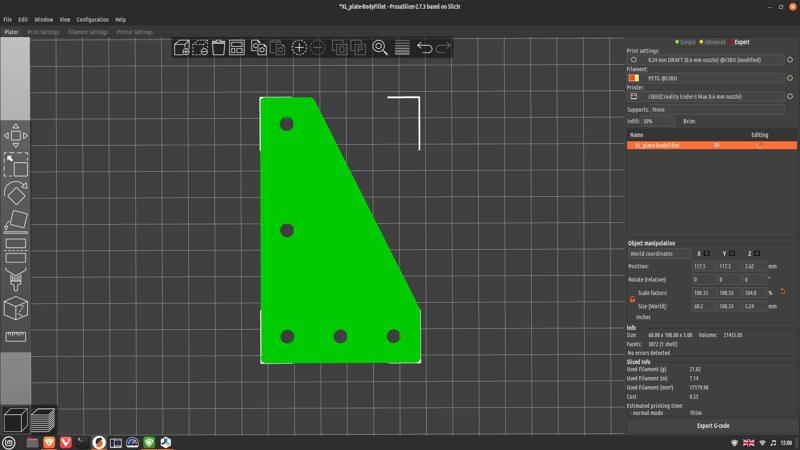Toggle Y axis mirror checkbox
800x450 pixels.
pos(732,254)
